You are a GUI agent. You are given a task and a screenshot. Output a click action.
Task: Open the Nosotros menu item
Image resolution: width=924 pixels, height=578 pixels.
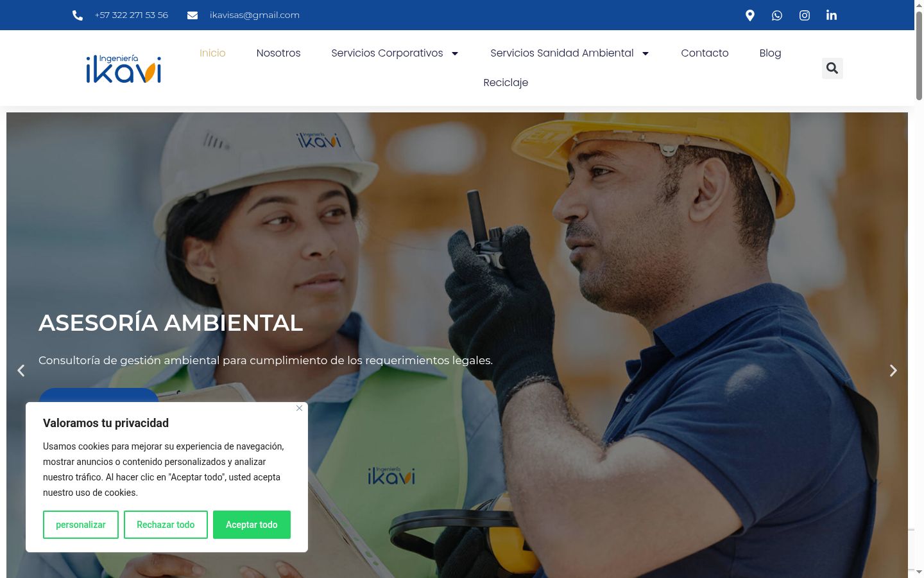pos(278,53)
